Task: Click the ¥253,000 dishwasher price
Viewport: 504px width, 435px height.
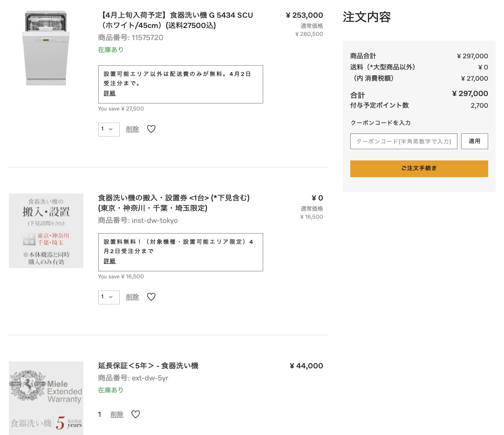Action: 304,15
